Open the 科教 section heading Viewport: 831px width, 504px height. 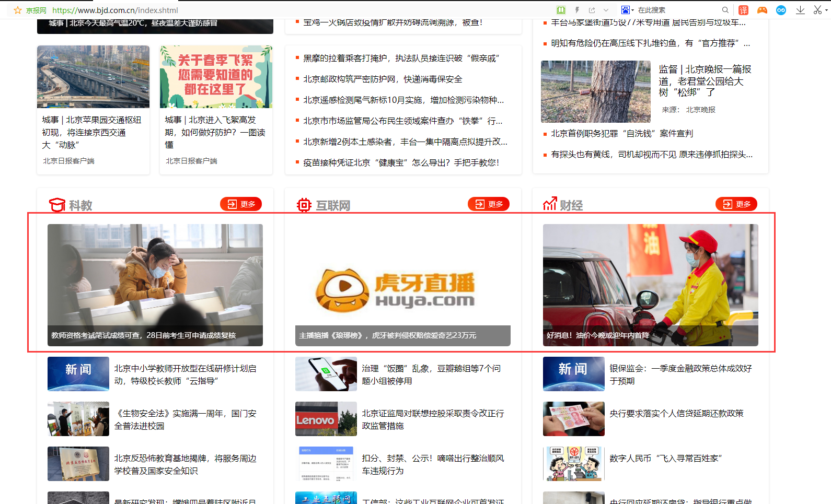pos(80,205)
